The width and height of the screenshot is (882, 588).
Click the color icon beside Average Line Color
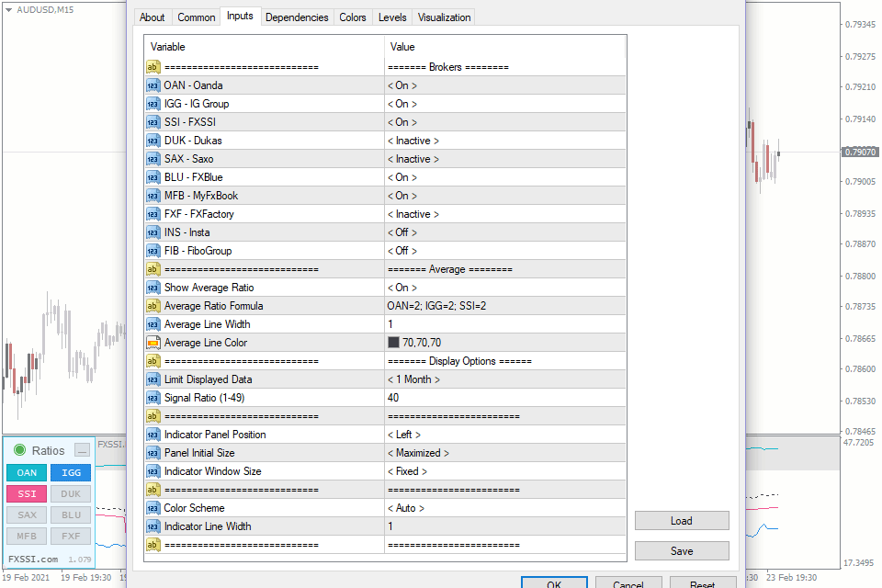153,343
